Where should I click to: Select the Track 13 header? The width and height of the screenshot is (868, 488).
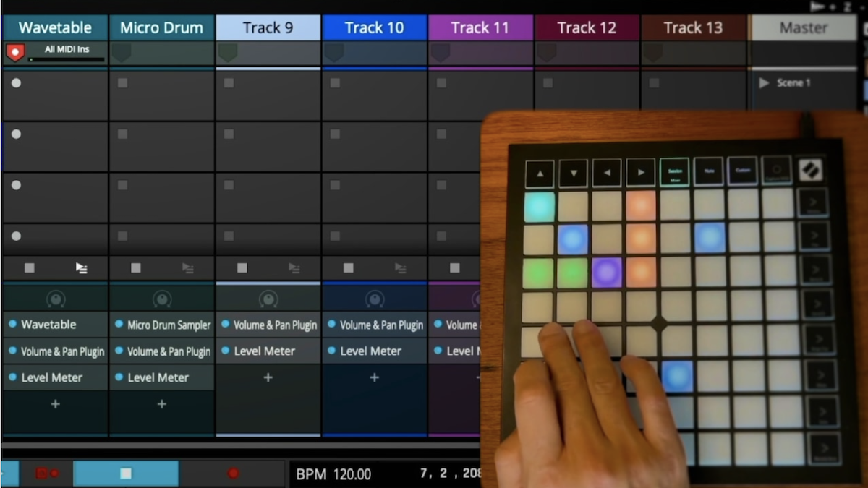pos(692,27)
